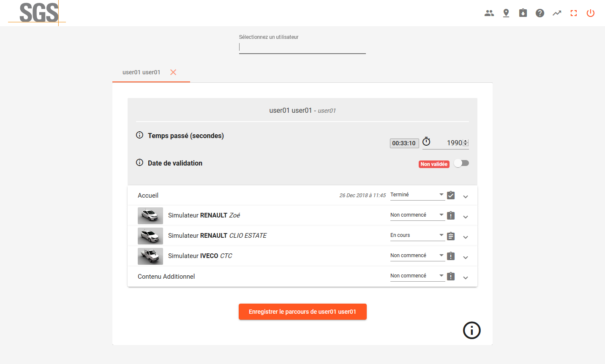Open the Zoé simulator status dropdown
The image size is (605, 364).
click(417, 215)
